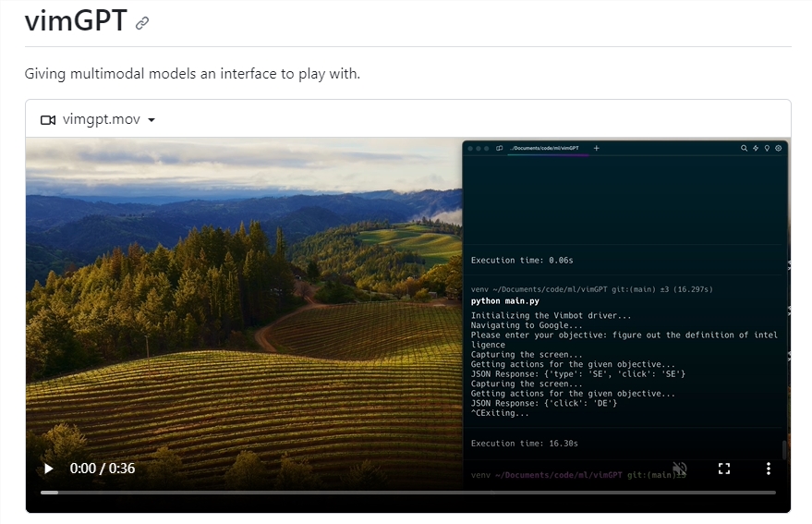Click the terminal lightning bolt icon

pos(756,148)
